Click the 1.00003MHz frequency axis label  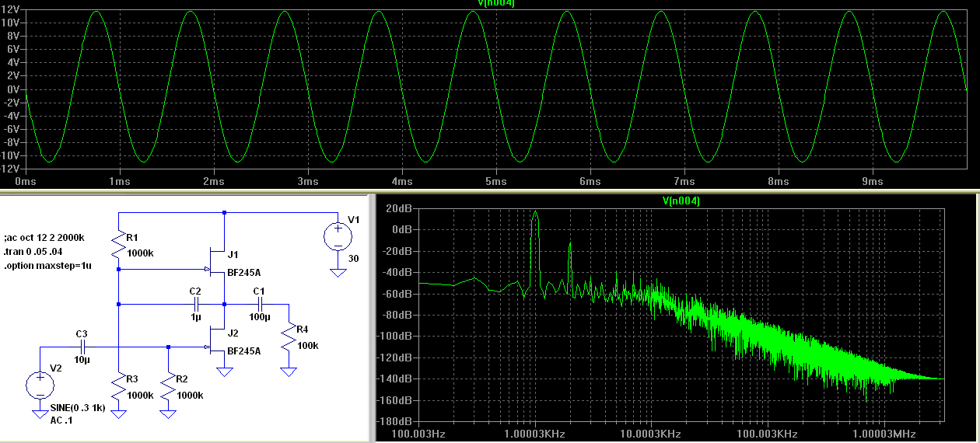tap(885, 434)
